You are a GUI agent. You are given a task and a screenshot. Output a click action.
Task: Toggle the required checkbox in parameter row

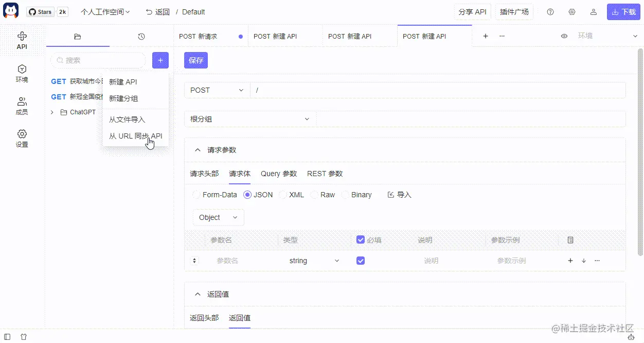point(361,261)
